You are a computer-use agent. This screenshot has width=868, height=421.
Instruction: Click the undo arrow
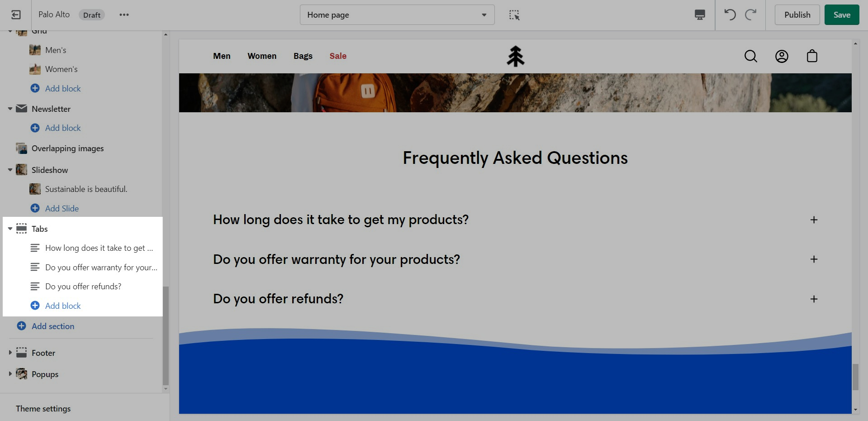[x=730, y=15]
